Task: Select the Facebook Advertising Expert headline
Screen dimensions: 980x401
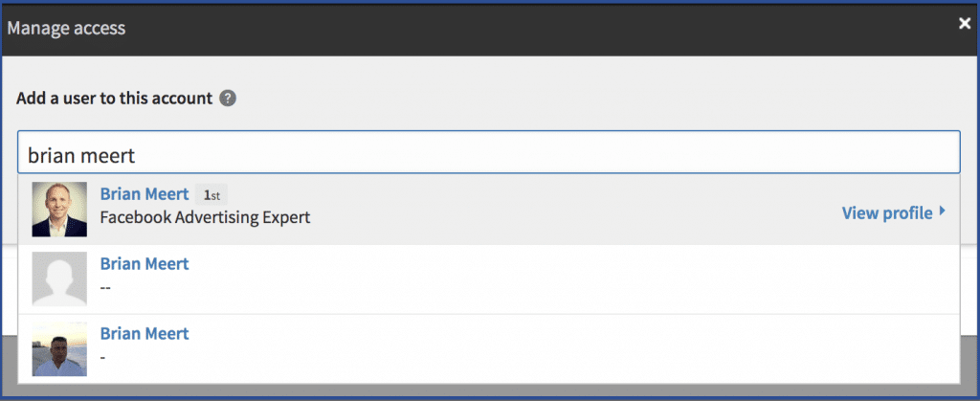Action: [205, 218]
